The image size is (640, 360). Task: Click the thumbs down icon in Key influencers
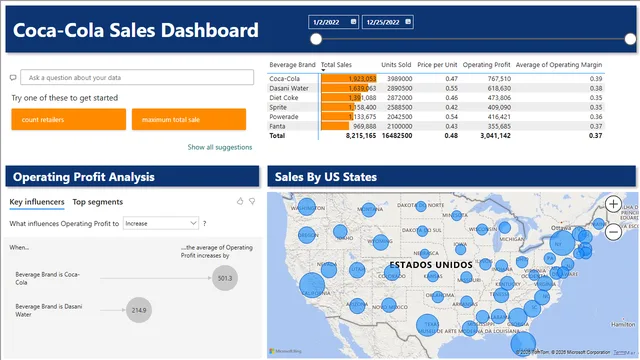[x=252, y=201]
